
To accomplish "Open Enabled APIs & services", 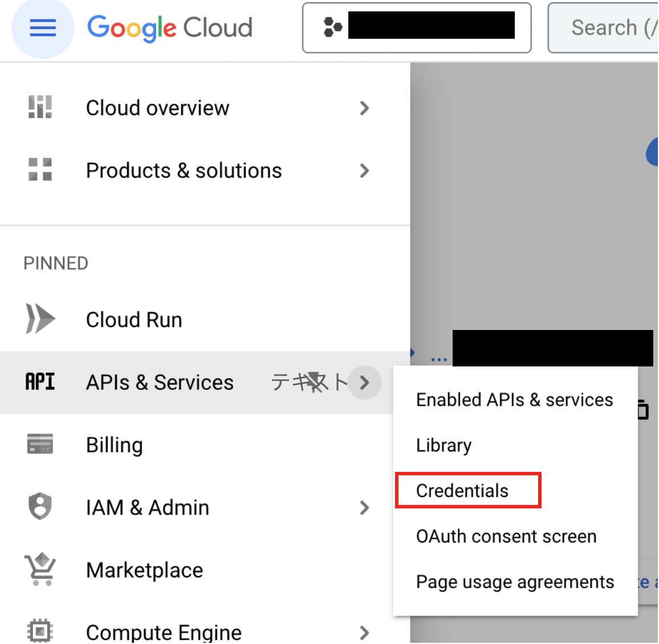I will pos(514,400).
